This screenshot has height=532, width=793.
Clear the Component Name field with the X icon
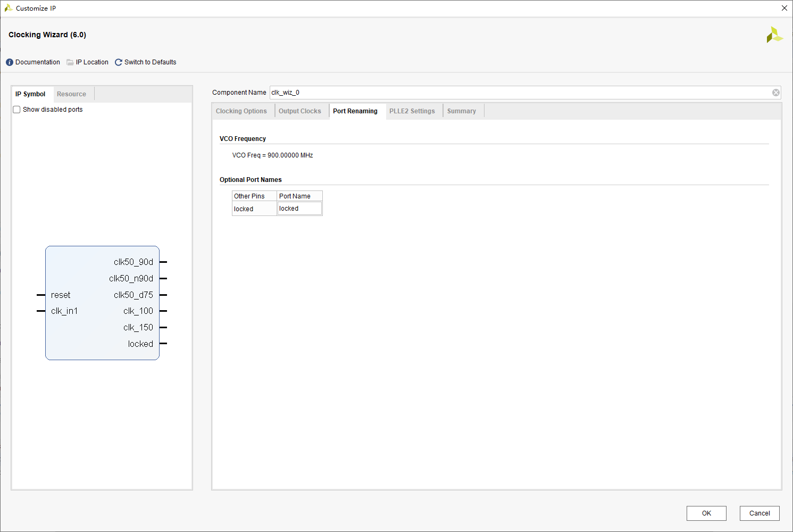[776, 93]
